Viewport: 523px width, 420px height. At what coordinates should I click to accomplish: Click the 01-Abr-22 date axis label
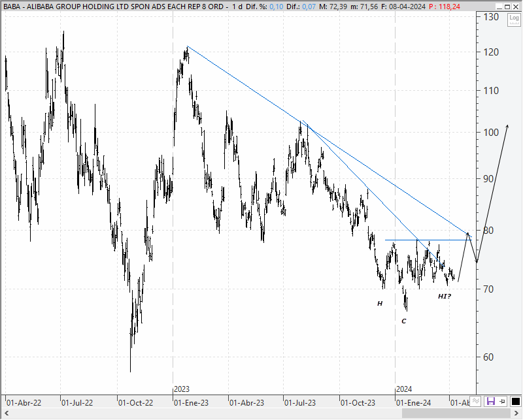[x=24, y=402]
